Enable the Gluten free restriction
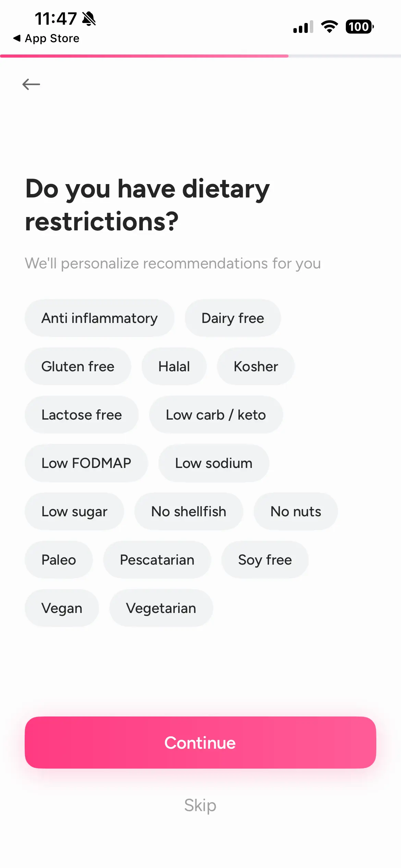The width and height of the screenshot is (401, 868). 78,366
